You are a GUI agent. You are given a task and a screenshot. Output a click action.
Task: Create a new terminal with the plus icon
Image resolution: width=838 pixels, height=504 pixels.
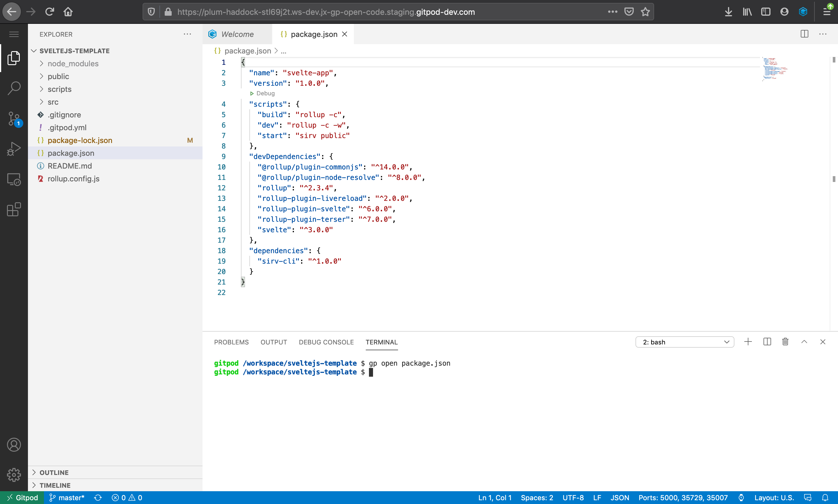click(748, 342)
